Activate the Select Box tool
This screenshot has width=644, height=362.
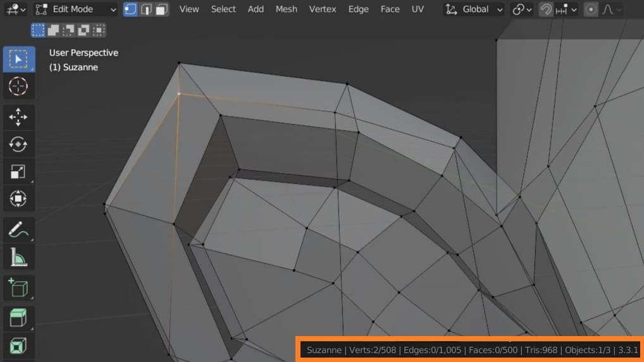[x=19, y=59]
